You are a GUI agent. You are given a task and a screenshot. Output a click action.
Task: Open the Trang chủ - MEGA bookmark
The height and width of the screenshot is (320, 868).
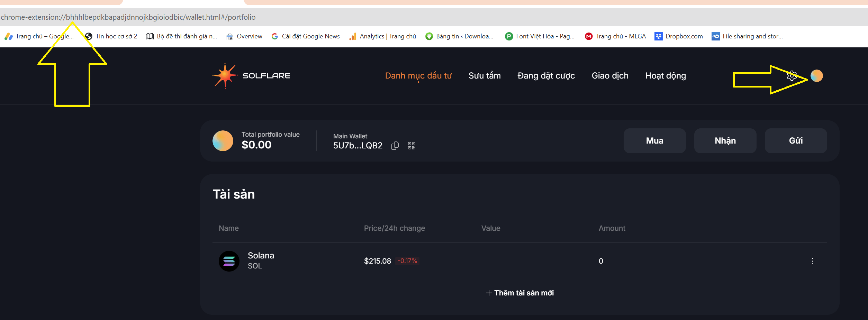615,36
